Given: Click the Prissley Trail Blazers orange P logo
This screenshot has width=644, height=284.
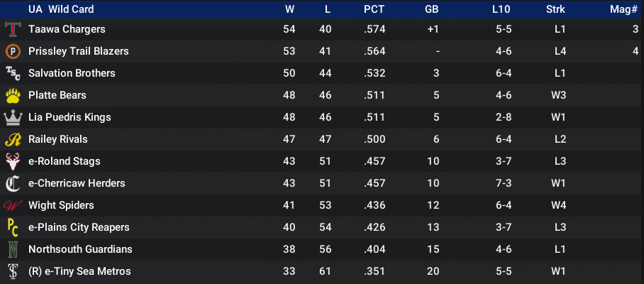Looking at the screenshot, I should coord(12,51).
